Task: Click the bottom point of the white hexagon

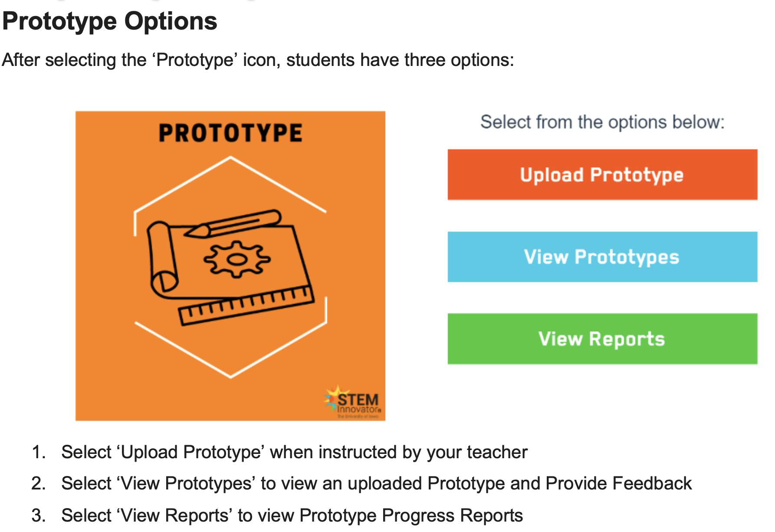Action: click(x=230, y=376)
